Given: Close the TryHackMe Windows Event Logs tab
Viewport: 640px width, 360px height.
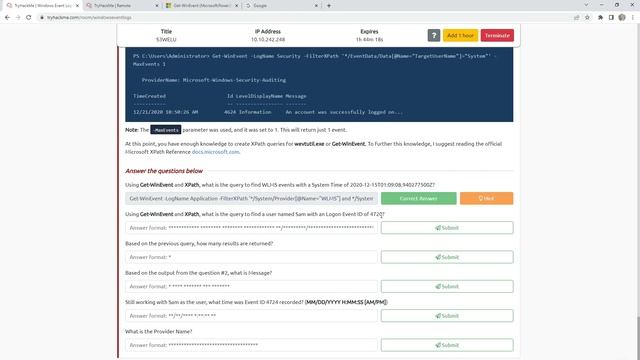Looking at the screenshot, I should (x=77, y=6).
